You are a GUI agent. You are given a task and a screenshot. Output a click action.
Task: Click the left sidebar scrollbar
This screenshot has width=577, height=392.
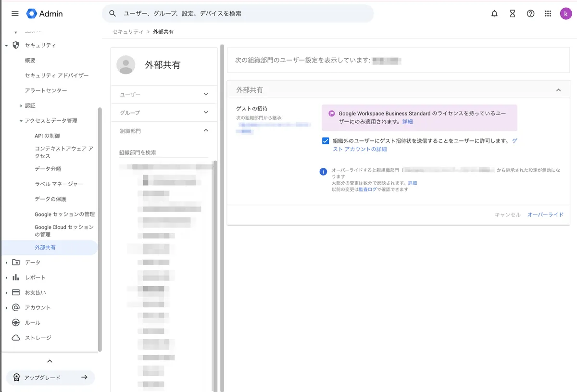(100, 229)
